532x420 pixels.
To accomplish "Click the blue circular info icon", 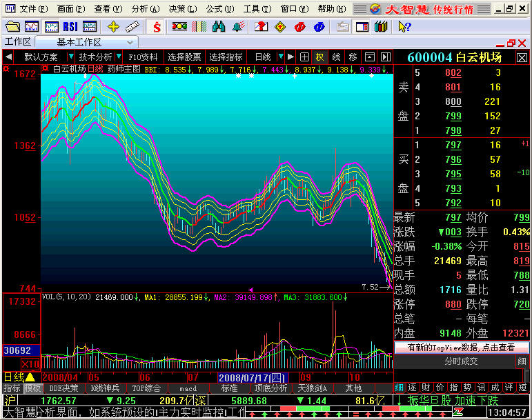I will coord(319,26).
